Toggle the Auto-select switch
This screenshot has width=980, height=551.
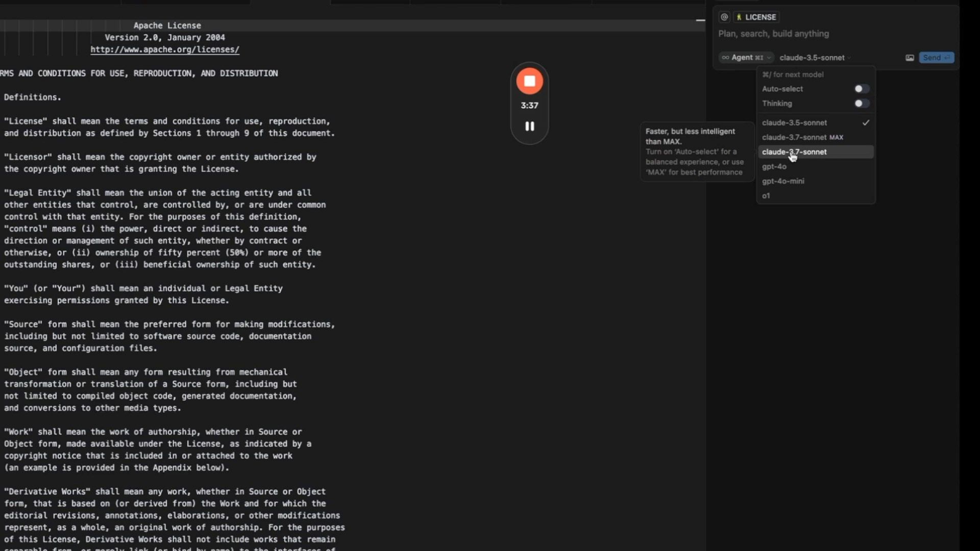862,89
